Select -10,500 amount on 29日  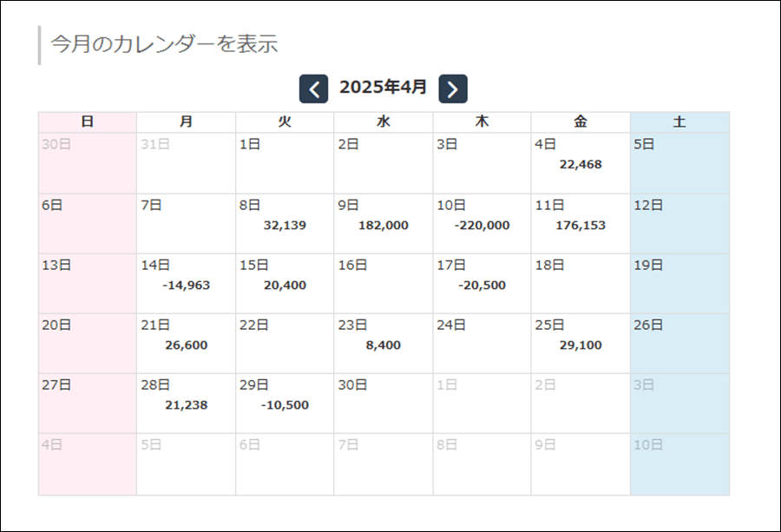point(285,405)
